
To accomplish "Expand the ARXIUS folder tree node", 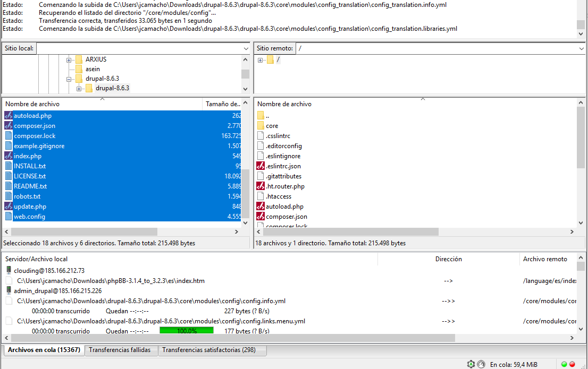I will coord(69,60).
